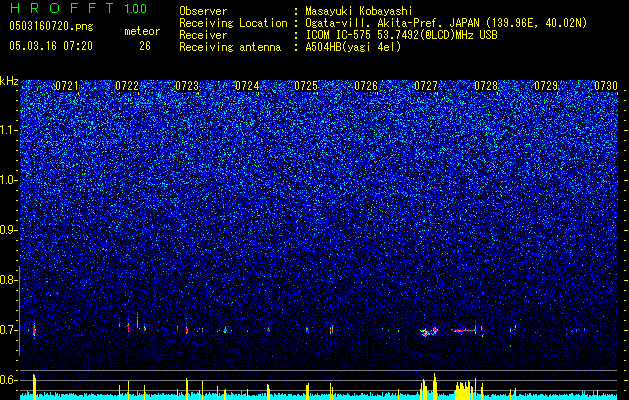The height and width of the screenshot is (400, 629).
Task: Click the kHz axis unit label
Action: 9,81
